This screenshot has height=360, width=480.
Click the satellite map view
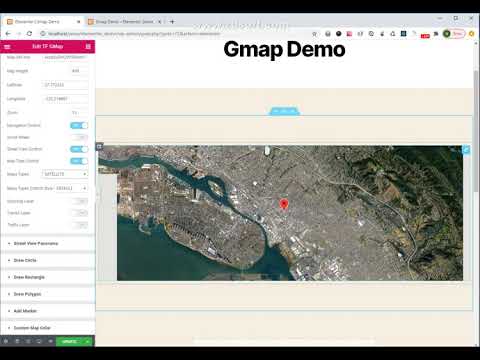(x=280, y=213)
